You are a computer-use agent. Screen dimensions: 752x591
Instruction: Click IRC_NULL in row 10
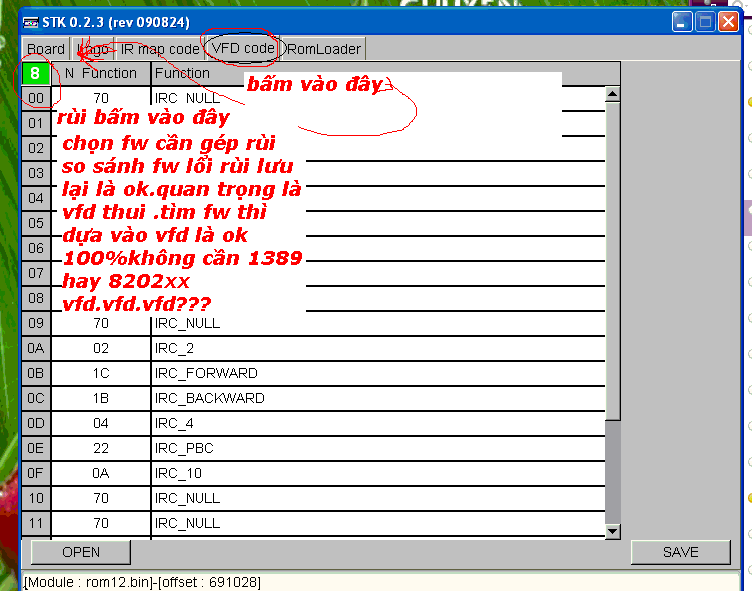pyautogui.click(x=378, y=498)
